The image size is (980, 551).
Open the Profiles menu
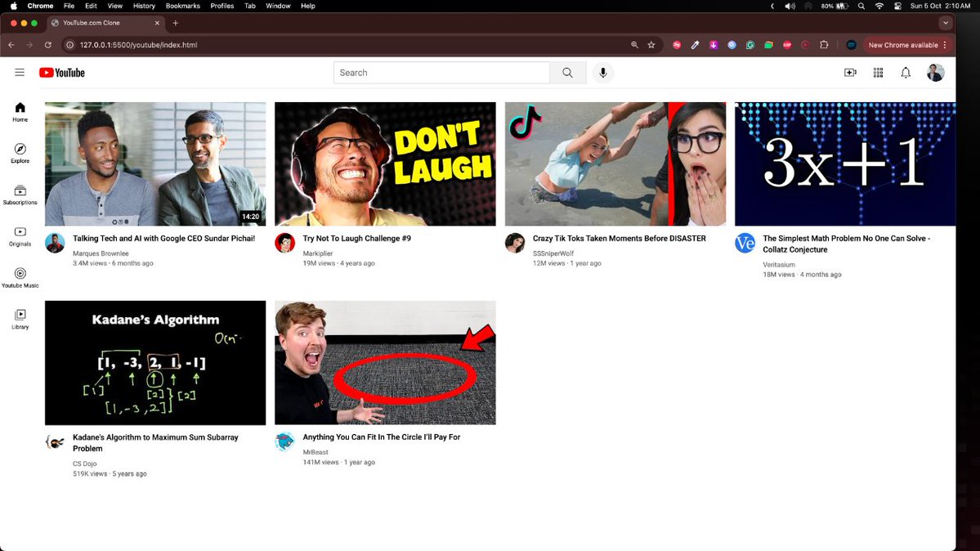point(222,6)
